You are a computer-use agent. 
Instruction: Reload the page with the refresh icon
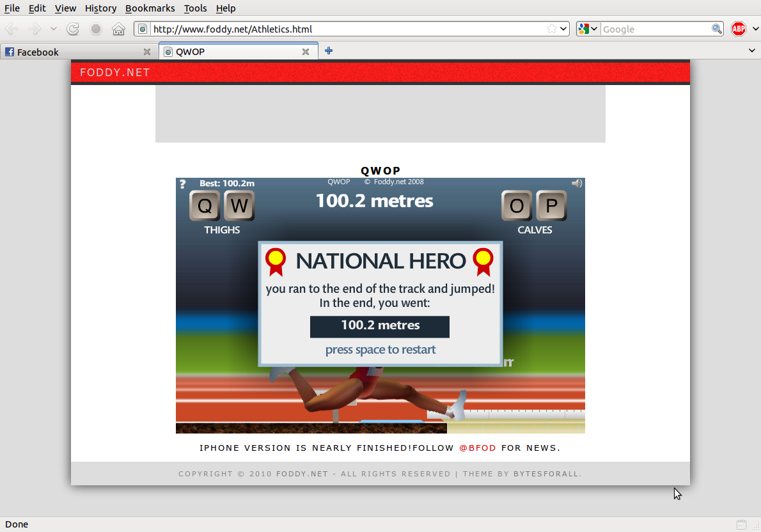pos(73,29)
